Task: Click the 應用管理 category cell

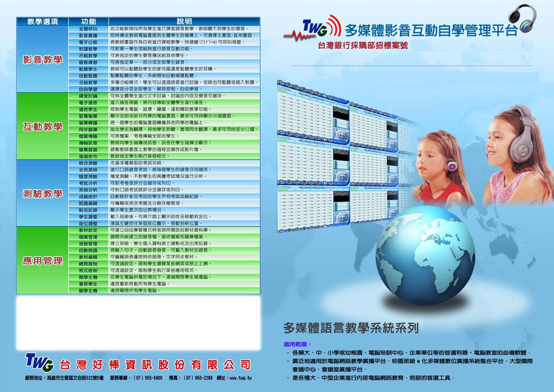Action: (x=42, y=261)
